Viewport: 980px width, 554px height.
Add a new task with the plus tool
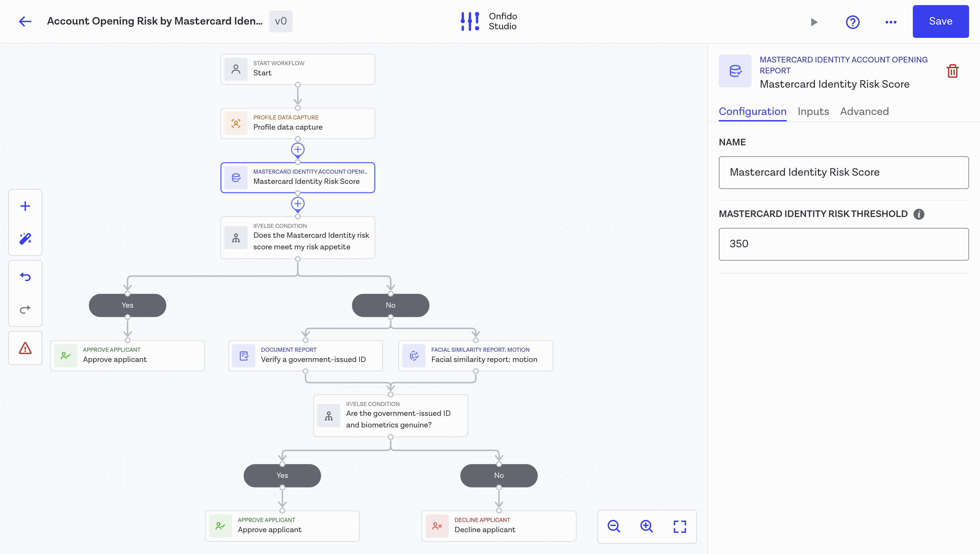(25, 206)
